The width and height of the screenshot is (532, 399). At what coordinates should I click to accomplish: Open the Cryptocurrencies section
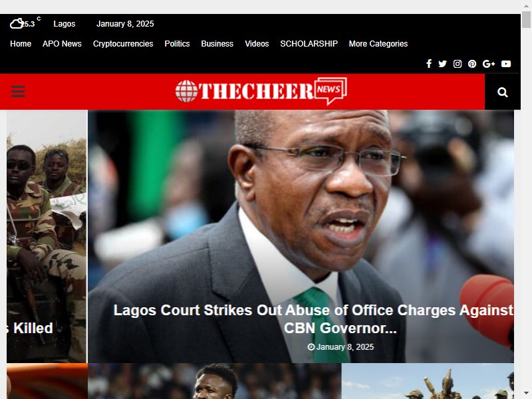[123, 44]
